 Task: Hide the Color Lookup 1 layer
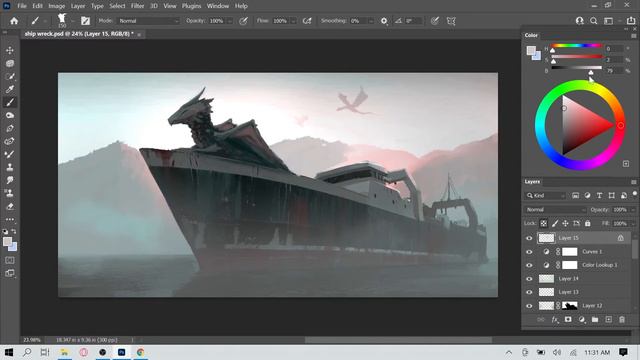tap(529, 265)
